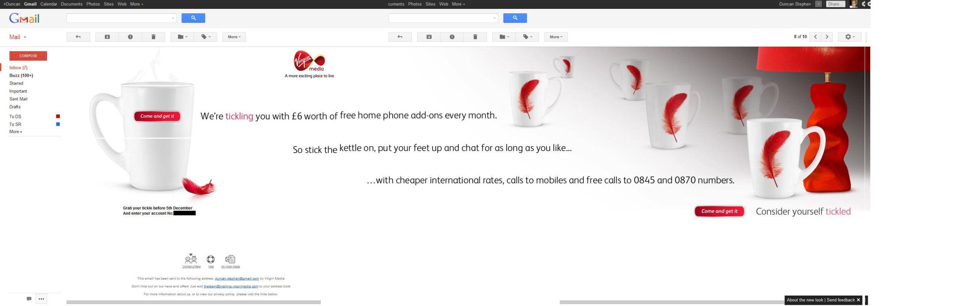The height and width of the screenshot is (306, 980).
Task: Click the red To:DS label color square
Action: tap(58, 116)
